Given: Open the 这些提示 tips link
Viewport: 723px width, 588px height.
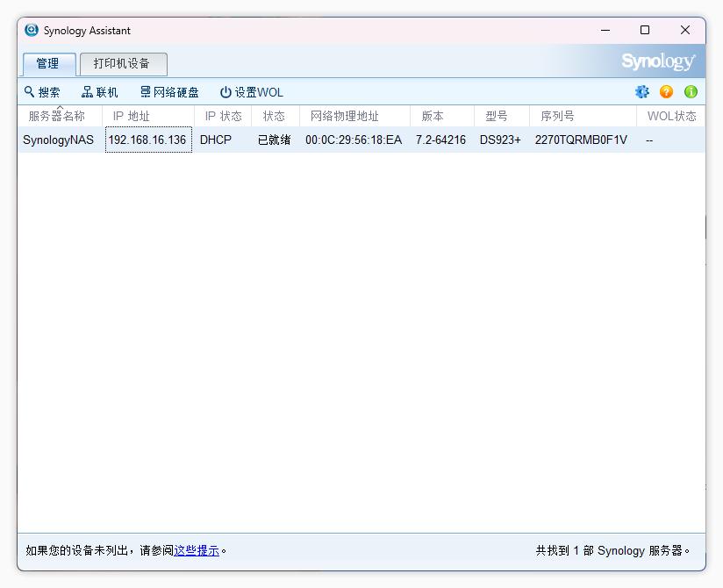Looking at the screenshot, I should 197,550.
